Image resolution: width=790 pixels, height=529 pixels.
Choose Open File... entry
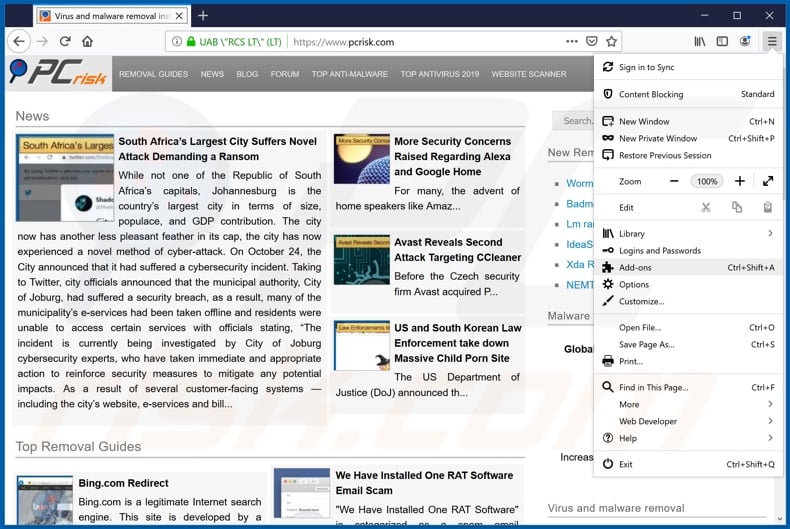(x=688, y=327)
